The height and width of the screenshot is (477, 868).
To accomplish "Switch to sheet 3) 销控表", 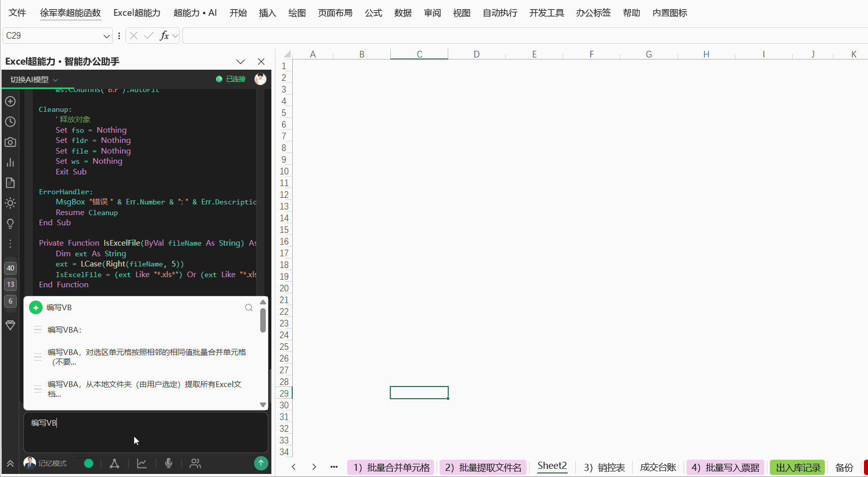I will [604, 467].
